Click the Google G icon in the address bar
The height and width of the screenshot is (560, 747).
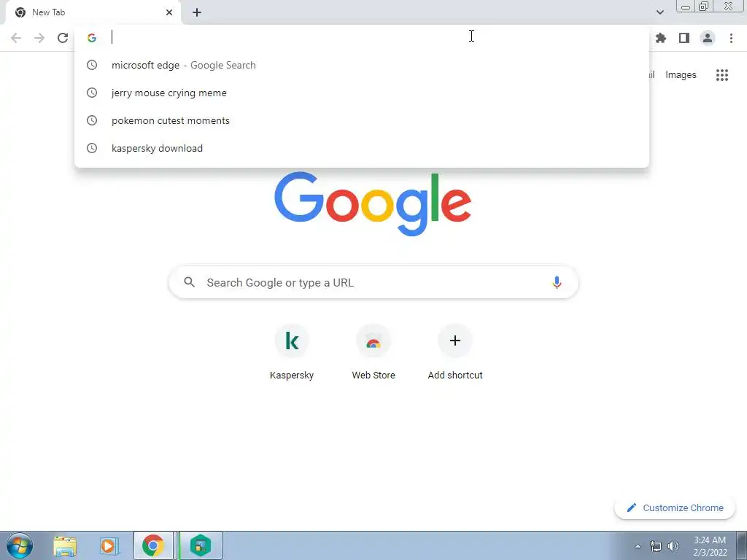[92, 38]
